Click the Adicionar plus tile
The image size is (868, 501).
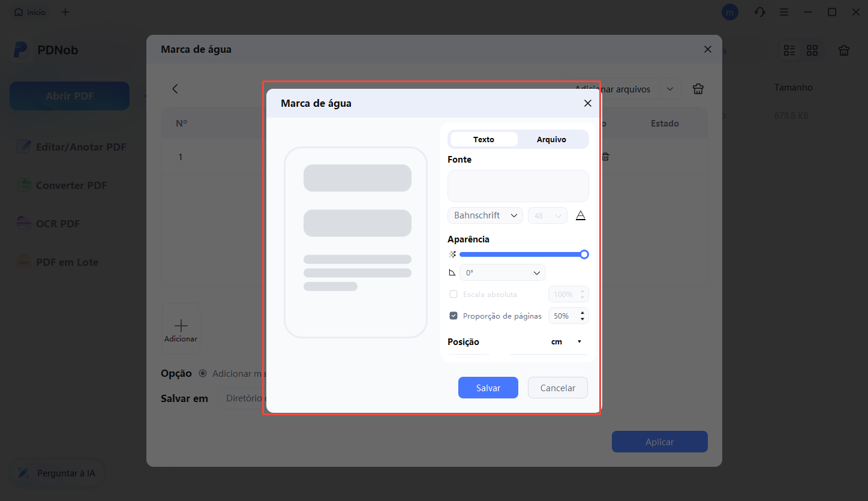click(181, 329)
